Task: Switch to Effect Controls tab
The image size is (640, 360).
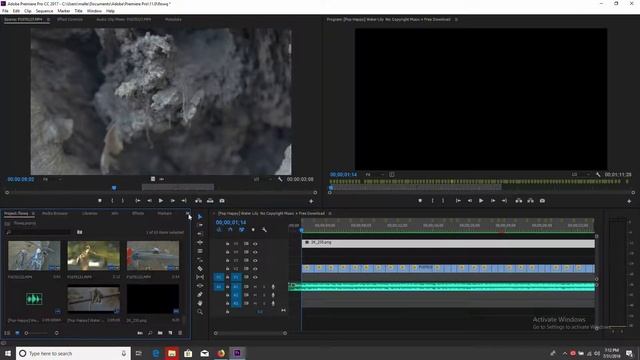Action: tap(70, 19)
